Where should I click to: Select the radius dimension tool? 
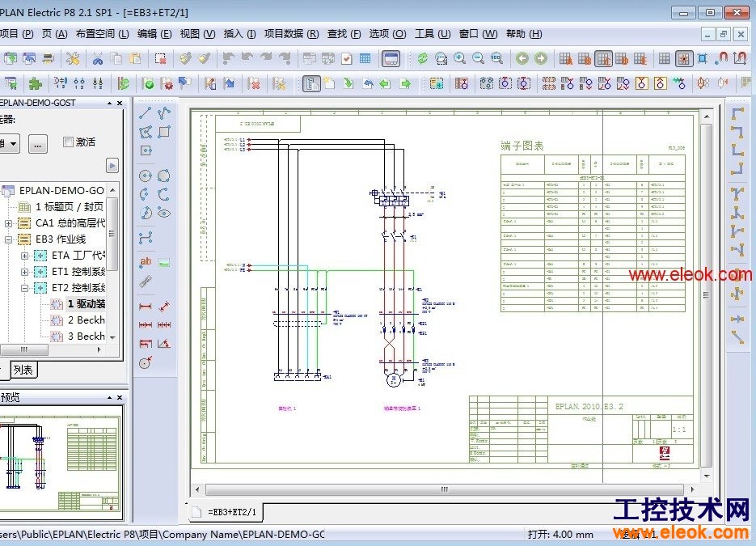(x=145, y=362)
